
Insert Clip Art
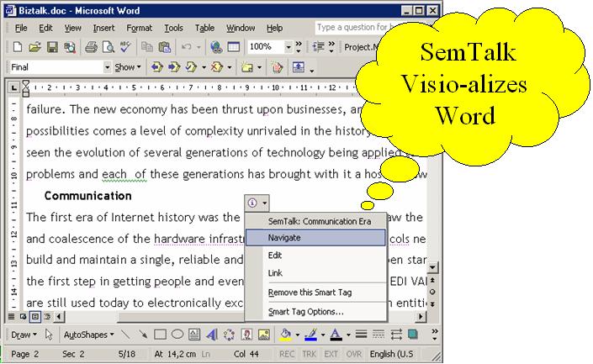pyautogui.click(x=246, y=335)
